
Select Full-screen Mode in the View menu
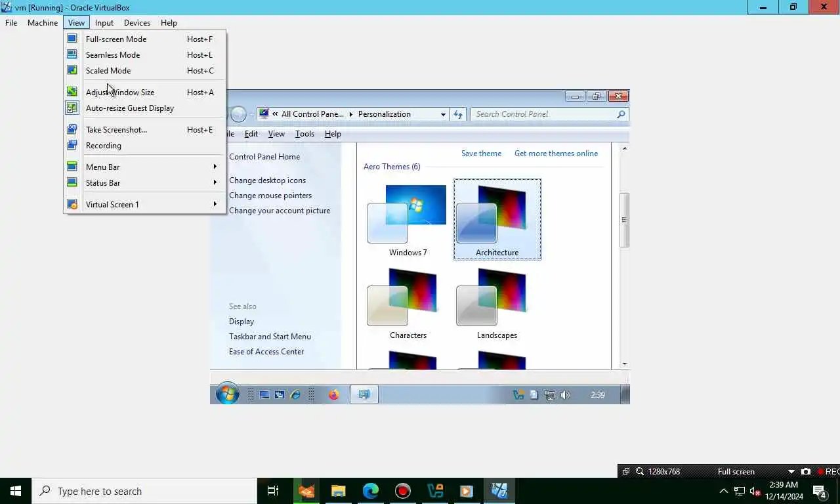pyautogui.click(x=145, y=39)
